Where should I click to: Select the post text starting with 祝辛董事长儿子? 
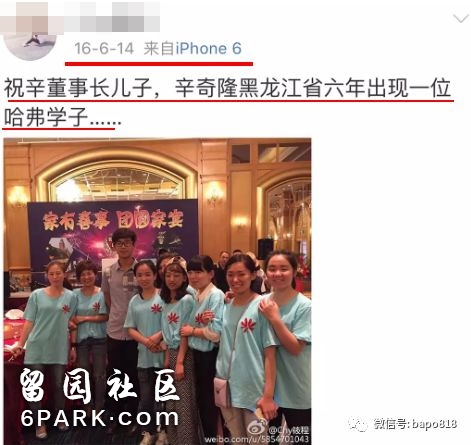click(x=227, y=88)
